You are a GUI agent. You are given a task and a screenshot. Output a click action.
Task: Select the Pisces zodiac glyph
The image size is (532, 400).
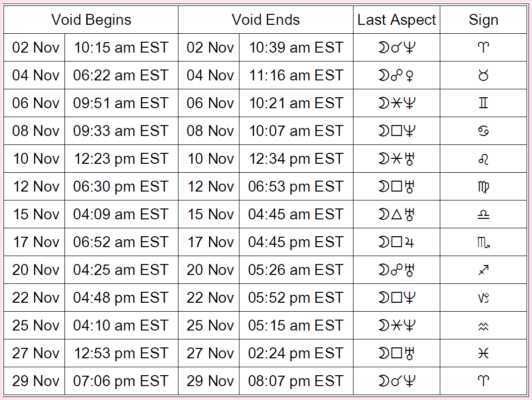(x=483, y=353)
